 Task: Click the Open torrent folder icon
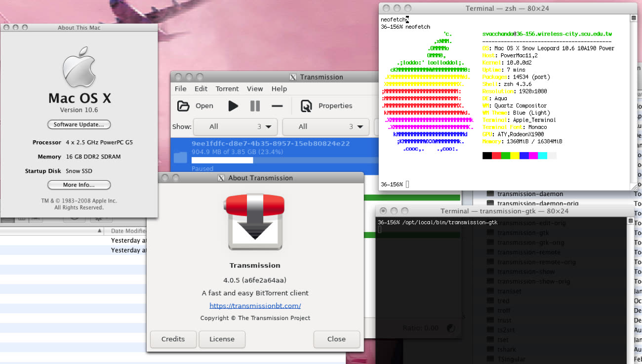[183, 106]
